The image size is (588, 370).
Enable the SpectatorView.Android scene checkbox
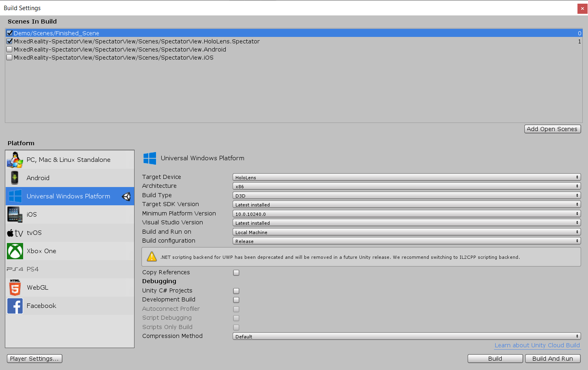tap(9, 49)
